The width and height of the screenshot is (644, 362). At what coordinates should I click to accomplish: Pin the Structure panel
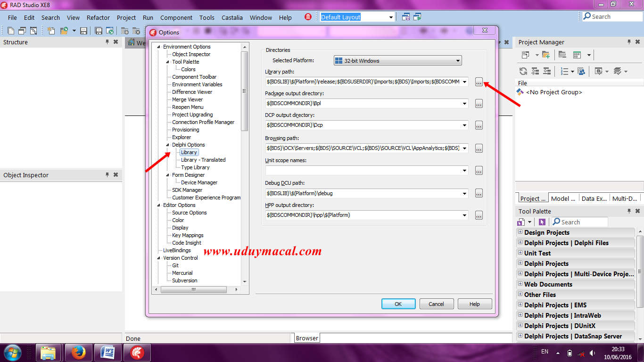(107, 42)
